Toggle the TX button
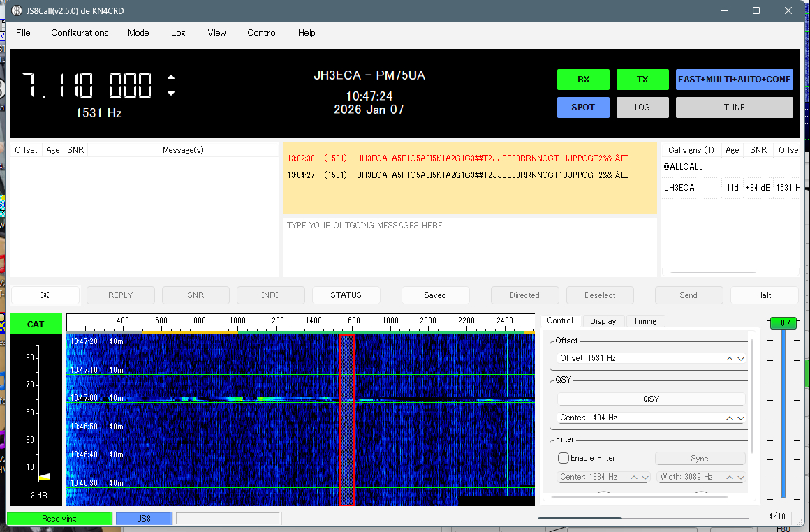 642,80
